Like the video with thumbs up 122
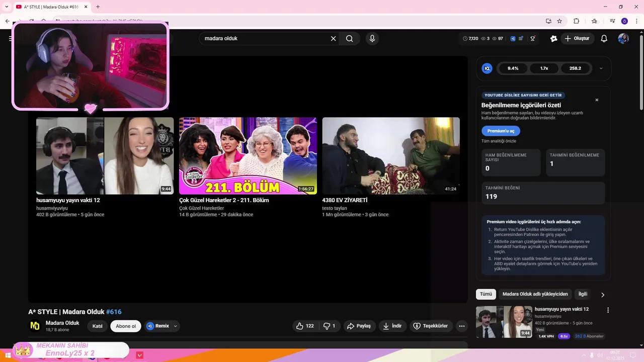The image size is (644, 362). click(305, 326)
